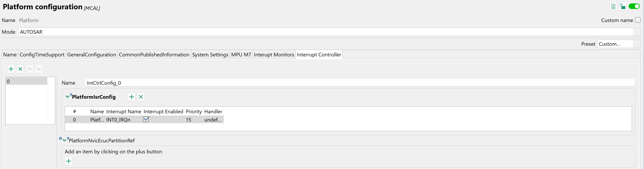Add a PlatformNvicEcucPartitionRef item with plus

[x=69, y=161]
